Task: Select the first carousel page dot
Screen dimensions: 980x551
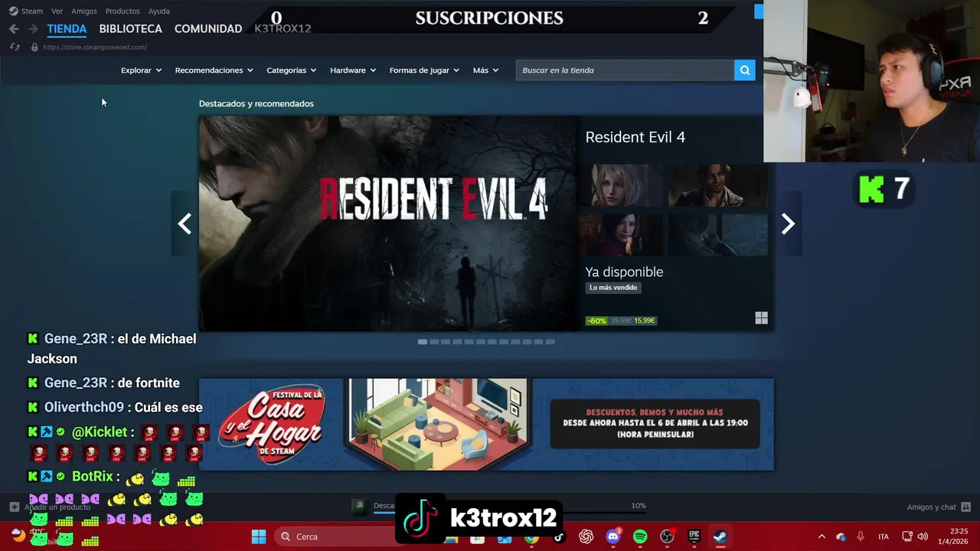Action: 423,342
